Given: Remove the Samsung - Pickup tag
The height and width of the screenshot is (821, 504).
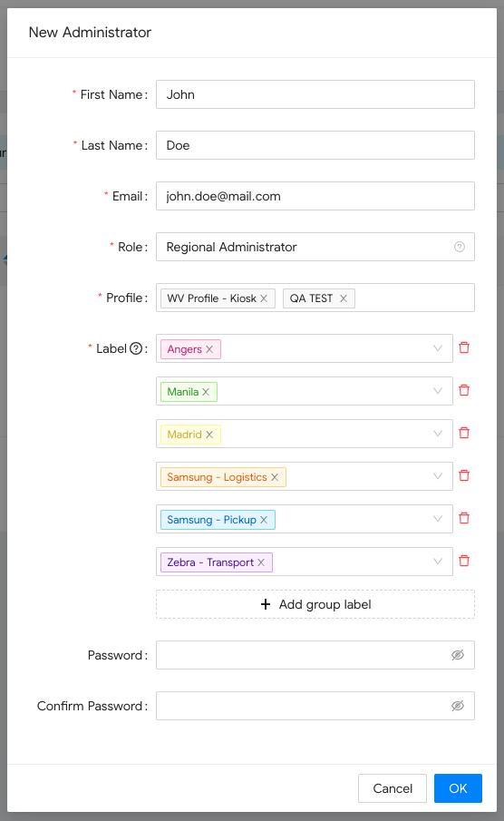Looking at the screenshot, I should pyautogui.click(x=264, y=520).
